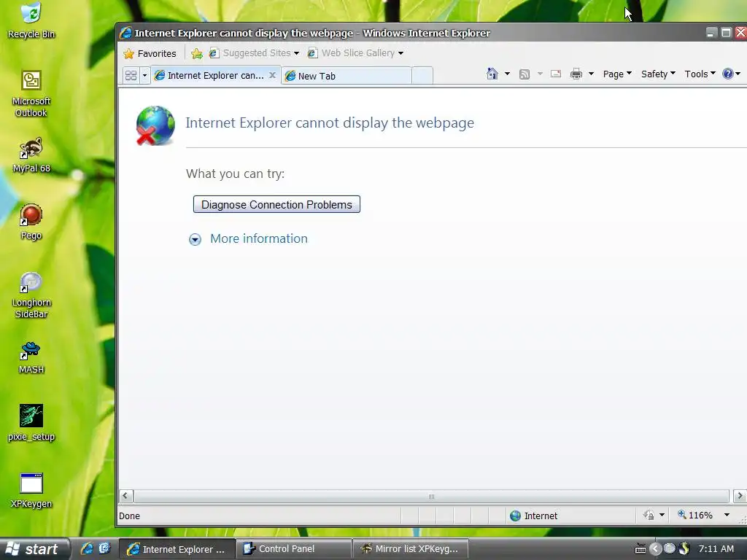Viewport: 747px width, 560px height.
Task: Open the Safety menu
Action: click(x=658, y=74)
